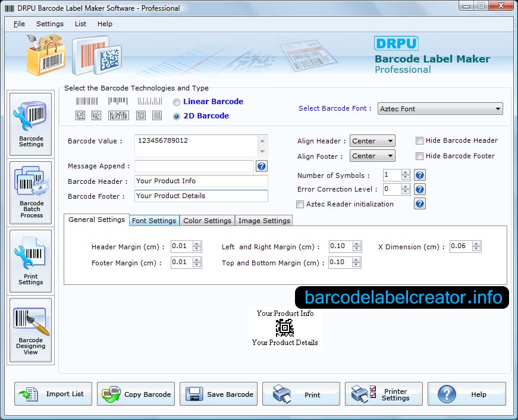Enable Hide Barcode Header checkbox
Viewport: 518px width, 420px height.
[419, 141]
